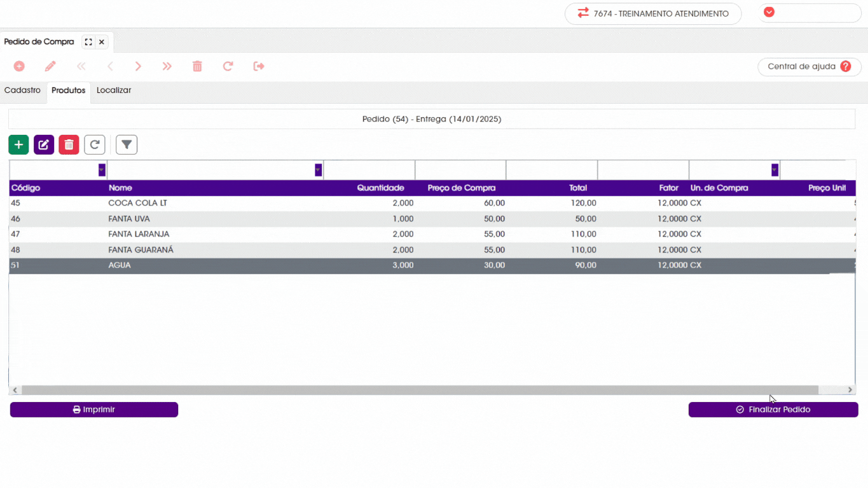
Task: Open Nome column filter dropdown
Action: click(x=318, y=170)
